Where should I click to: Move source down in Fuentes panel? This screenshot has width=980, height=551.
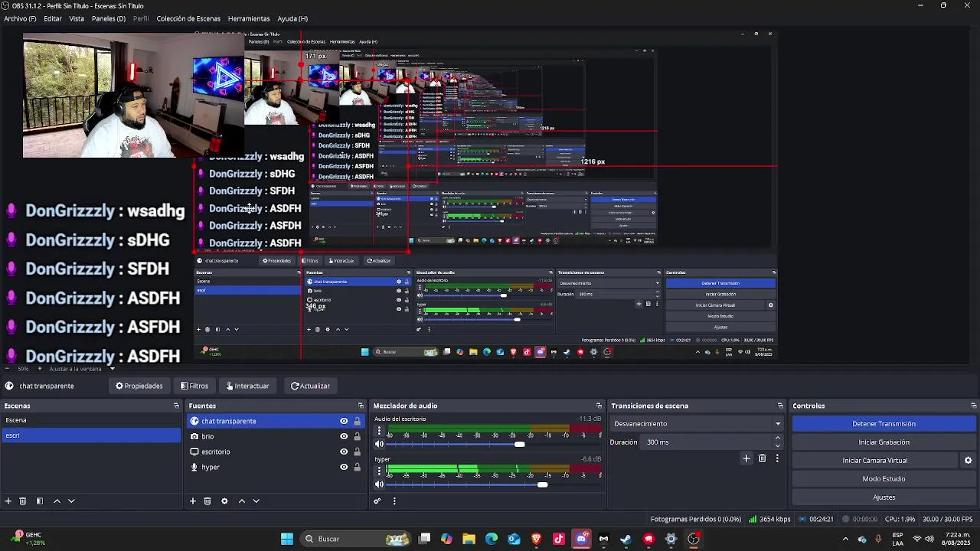point(256,501)
